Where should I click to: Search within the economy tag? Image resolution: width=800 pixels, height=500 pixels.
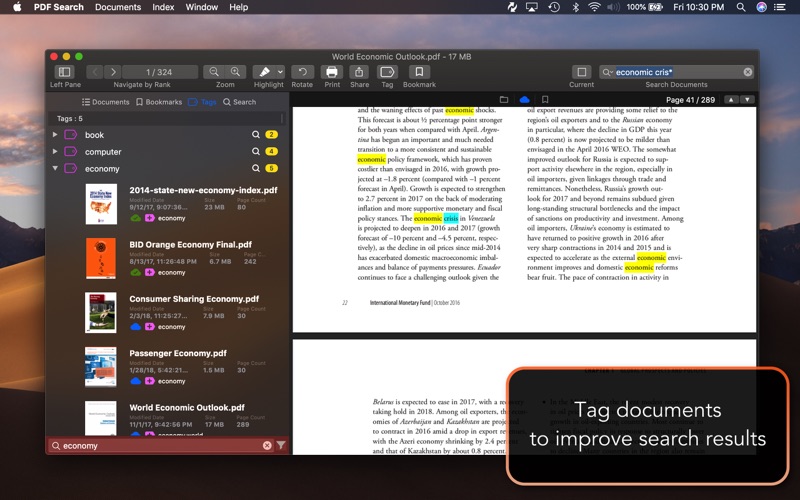pos(256,168)
